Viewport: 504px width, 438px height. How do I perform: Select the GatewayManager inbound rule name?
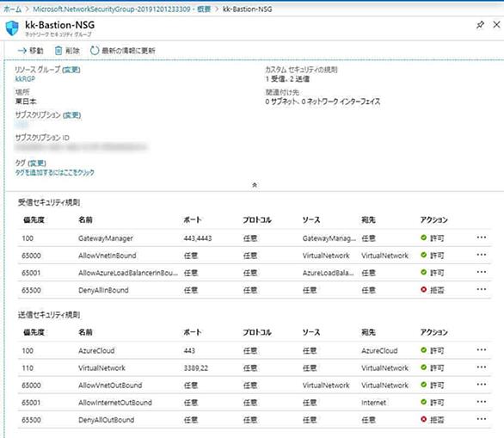106,238
